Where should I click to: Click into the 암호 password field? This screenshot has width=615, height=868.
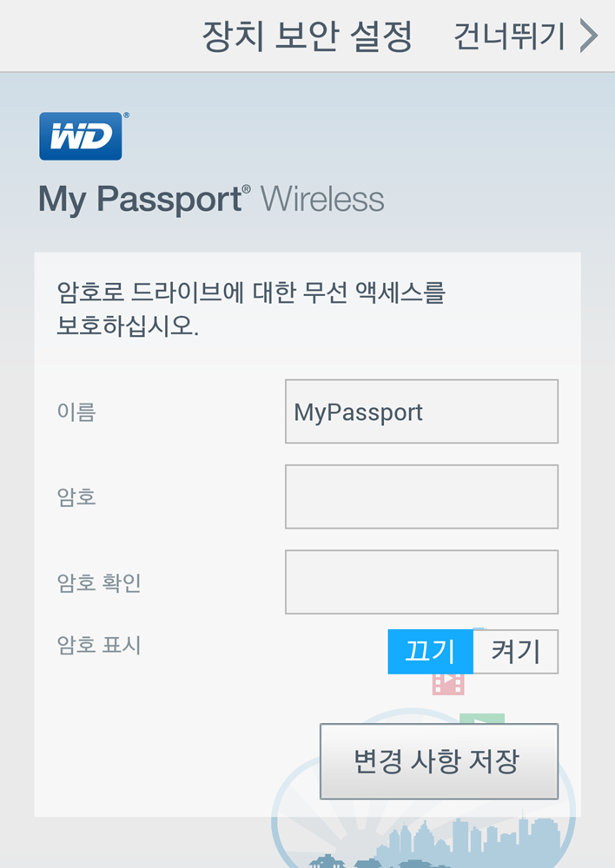421,496
